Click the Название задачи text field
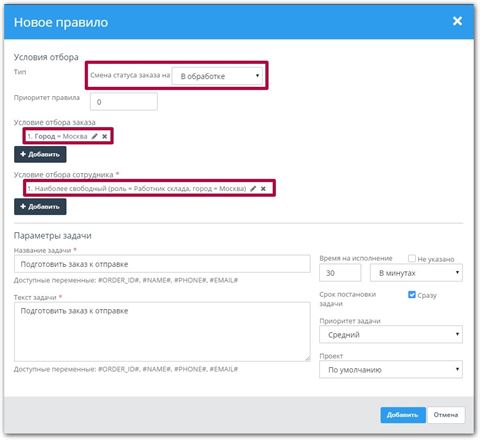Image resolution: width=480 pixels, height=440 pixels. click(x=162, y=264)
